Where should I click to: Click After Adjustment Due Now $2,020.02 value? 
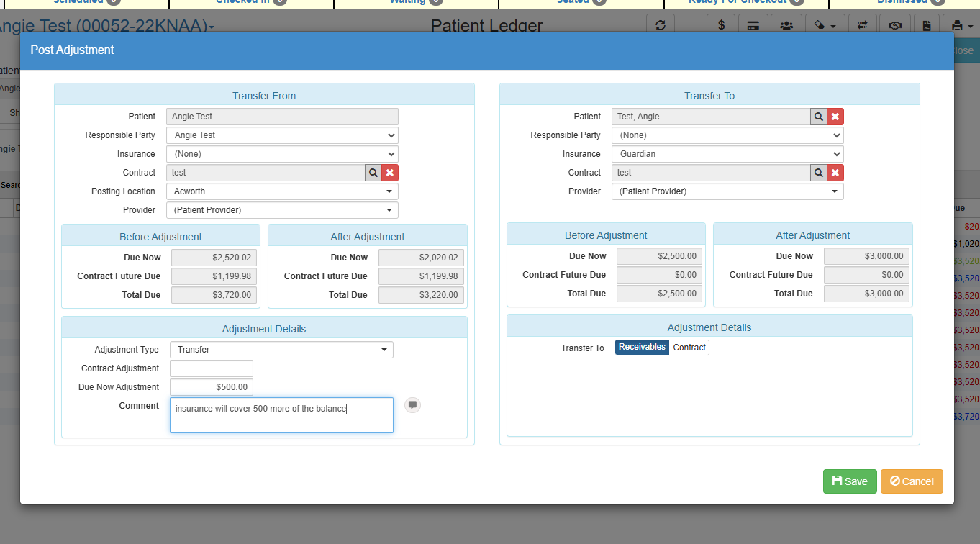tap(421, 258)
